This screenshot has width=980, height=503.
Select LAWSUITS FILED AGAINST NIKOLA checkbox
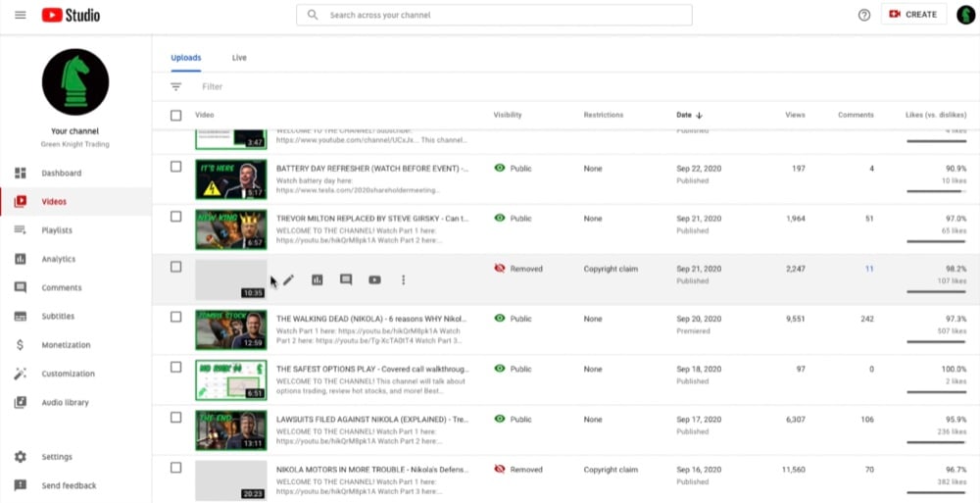pos(176,418)
